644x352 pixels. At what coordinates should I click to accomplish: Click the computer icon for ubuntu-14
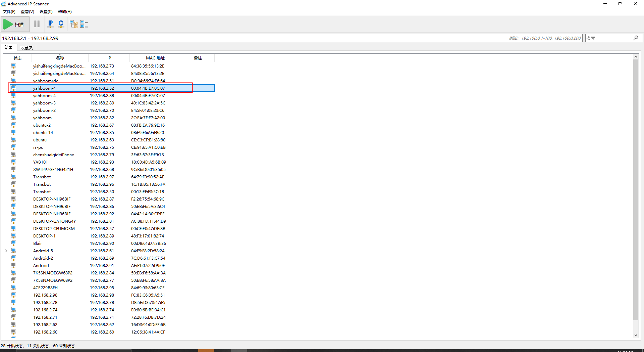pos(14,132)
